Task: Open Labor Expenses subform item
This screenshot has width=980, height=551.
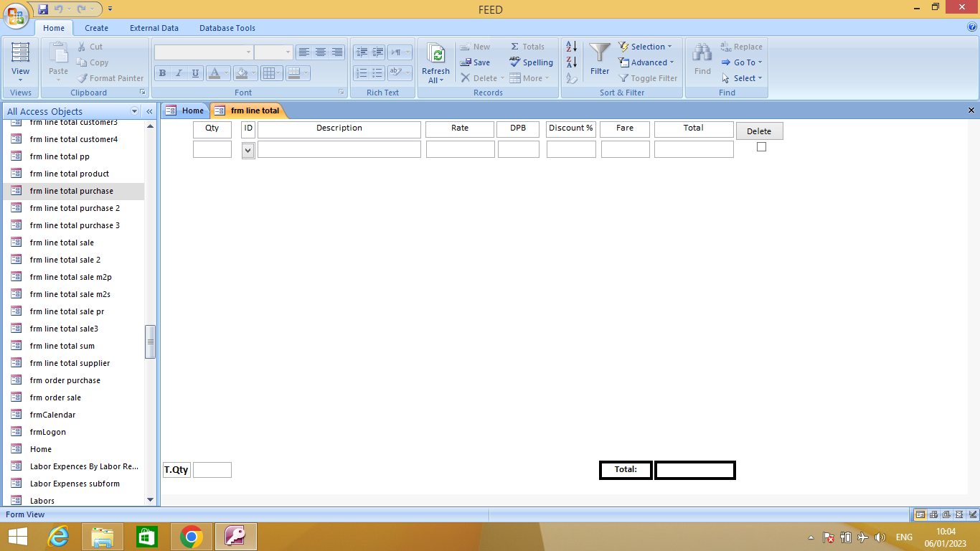Action: click(75, 484)
